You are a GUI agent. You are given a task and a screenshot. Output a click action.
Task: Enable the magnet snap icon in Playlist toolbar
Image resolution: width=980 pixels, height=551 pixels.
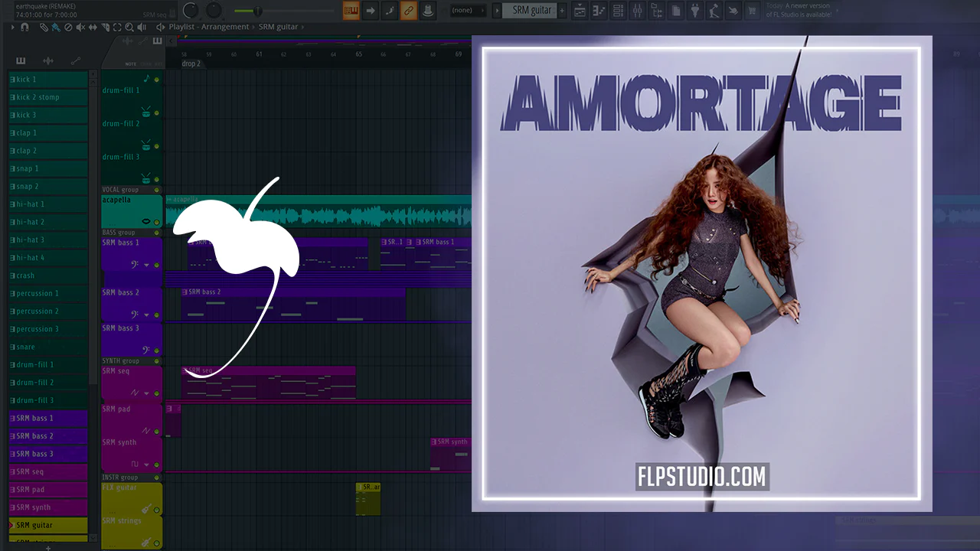(24, 27)
